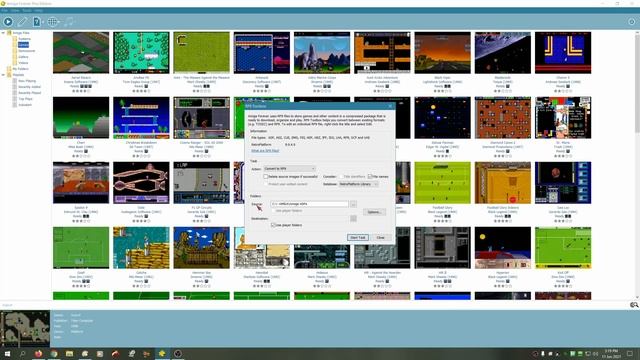
Task: Click the browse button next to Source
Action: pos(353,204)
